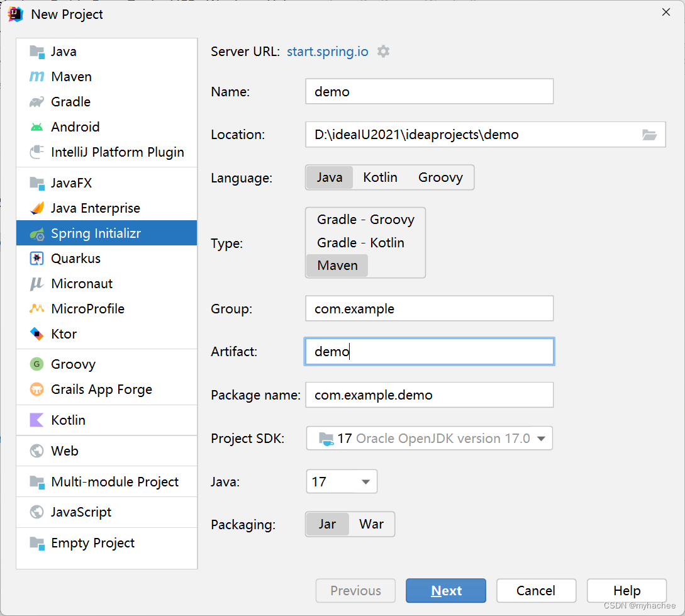Set packaging to Jar
The height and width of the screenshot is (616, 685).
pos(327,524)
